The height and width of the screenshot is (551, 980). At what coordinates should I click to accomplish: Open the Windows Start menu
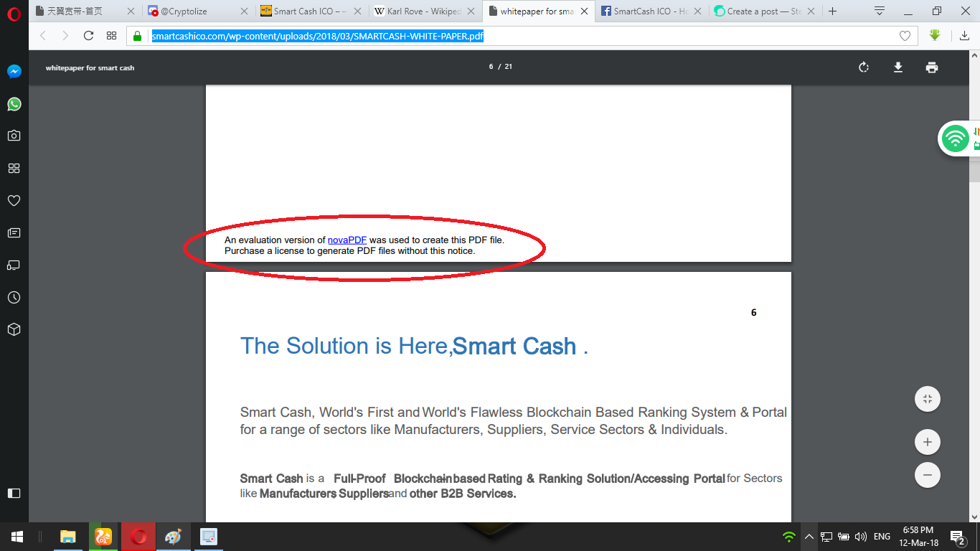click(x=17, y=537)
